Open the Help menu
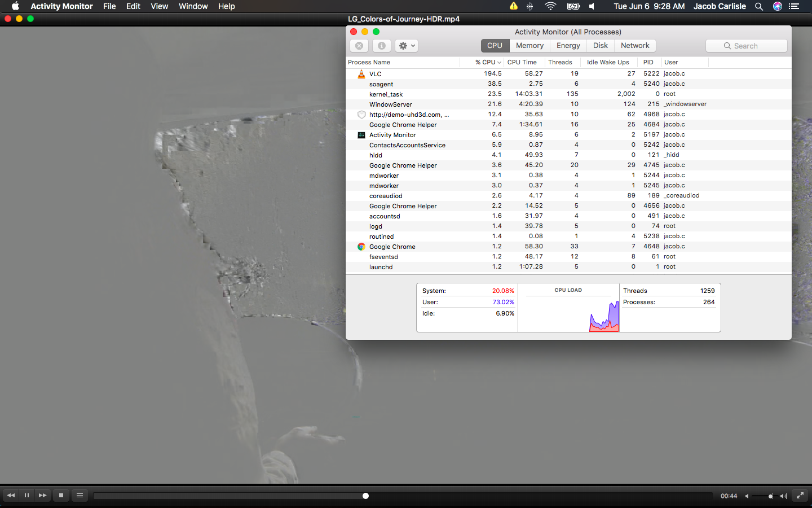The image size is (812, 508). (x=226, y=6)
